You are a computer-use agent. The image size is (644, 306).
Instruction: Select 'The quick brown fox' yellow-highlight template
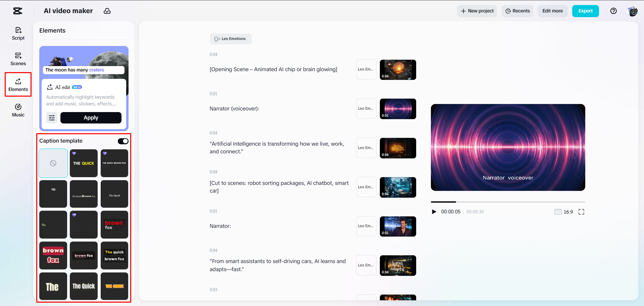114,256
